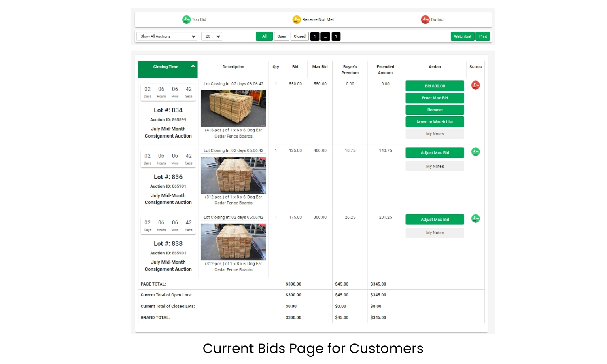607x364 pixels.
Task: Open the Lot 836 fence boards photo
Action: tap(233, 175)
